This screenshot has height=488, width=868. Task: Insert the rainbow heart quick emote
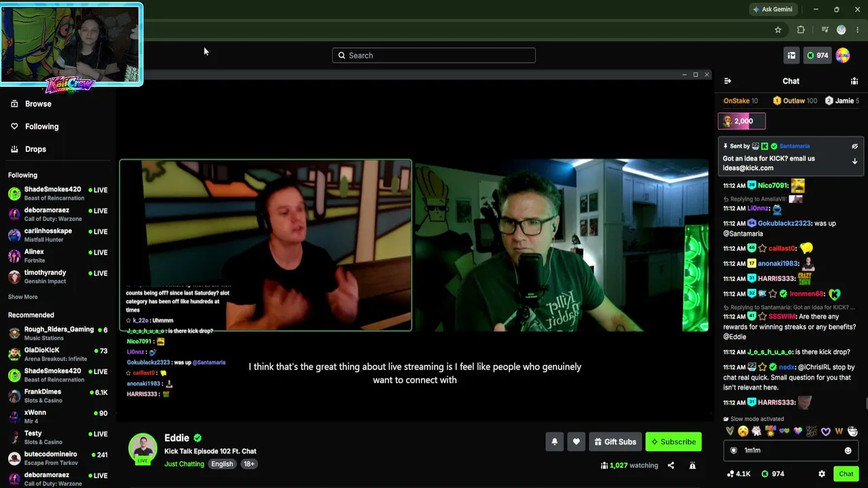(798, 432)
